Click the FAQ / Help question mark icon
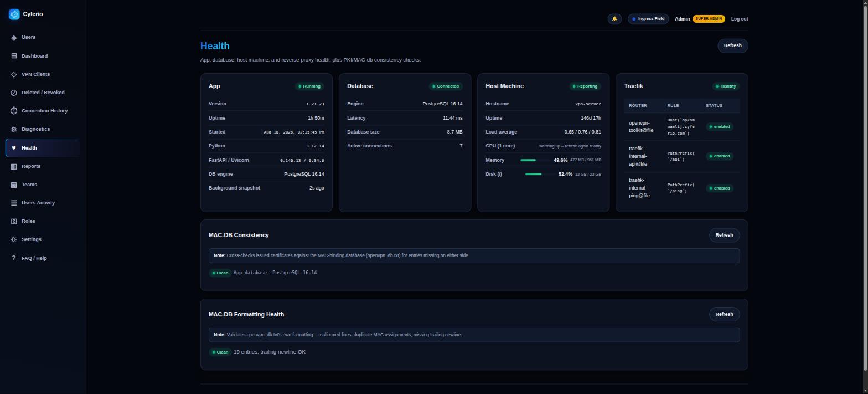 point(14,258)
